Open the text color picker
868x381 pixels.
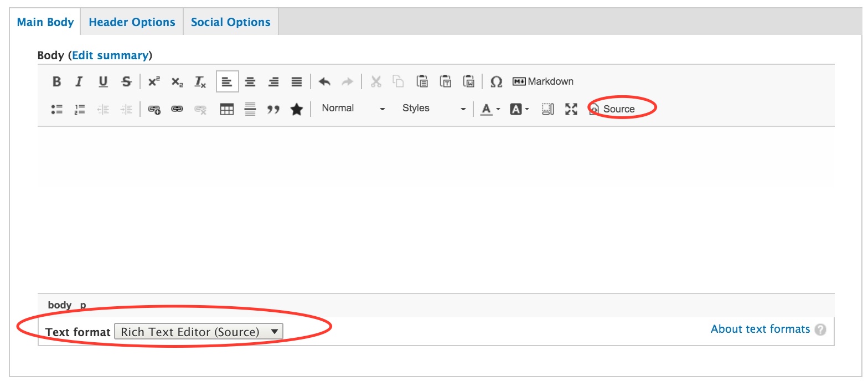point(489,109)
